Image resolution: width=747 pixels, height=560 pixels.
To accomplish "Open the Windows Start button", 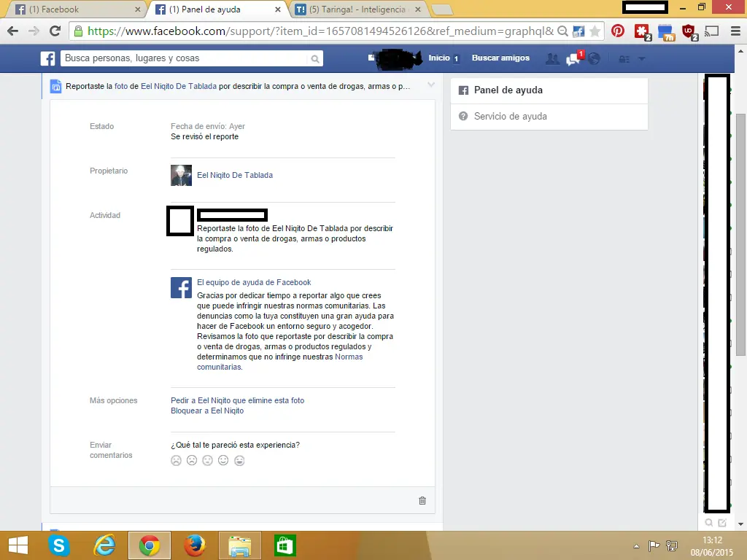I will click(x=18, y=545).
